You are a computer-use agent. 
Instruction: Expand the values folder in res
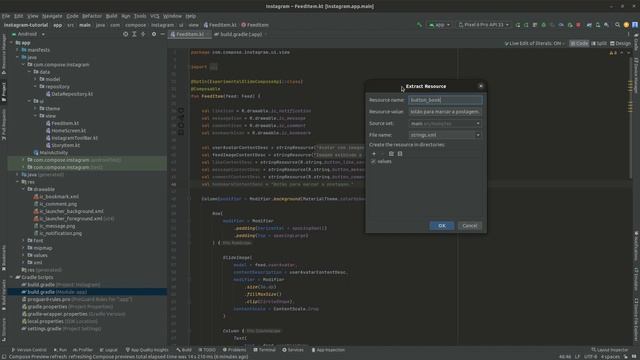(x=23, y=255)
